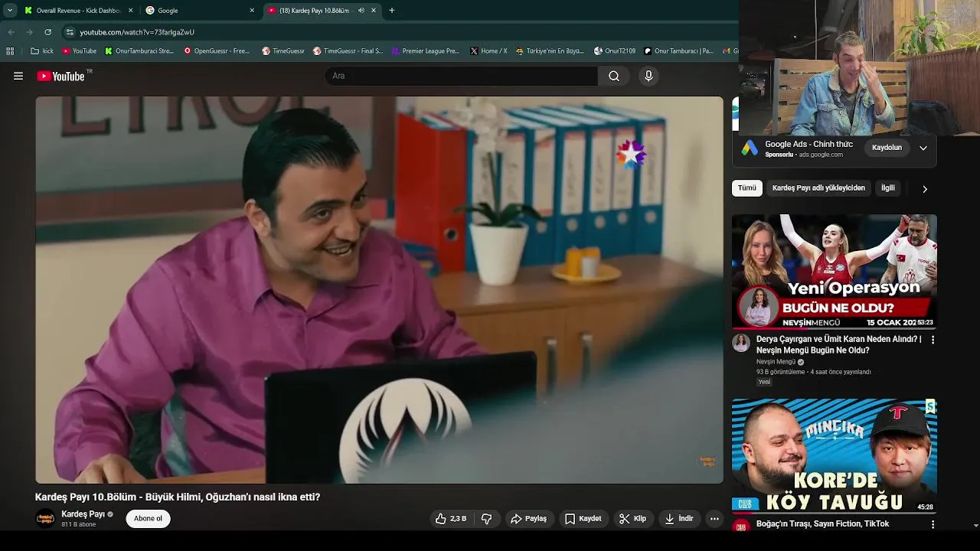Image resolution: width=980 pixels, height=551 pixels.
Task: Close the Overall Revenue Kick tab
Action: 130,11
